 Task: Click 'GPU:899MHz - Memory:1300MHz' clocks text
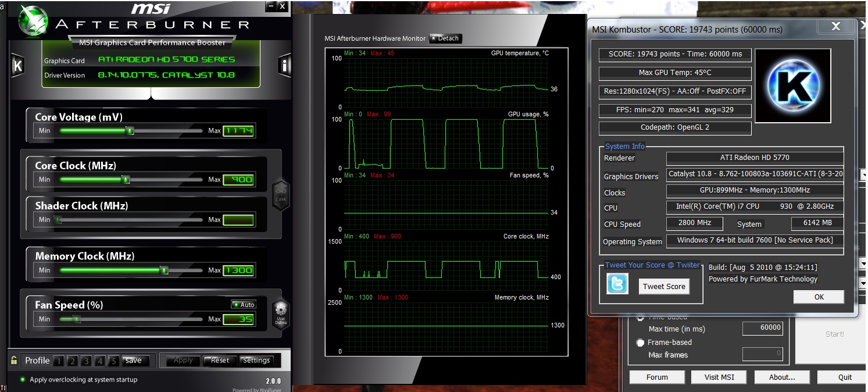click(754, 190)
